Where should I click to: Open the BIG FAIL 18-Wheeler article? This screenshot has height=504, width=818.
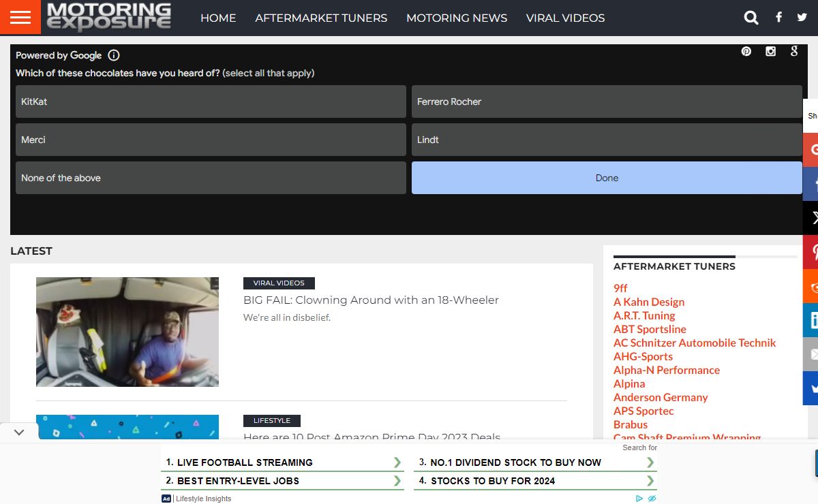point(371,300)
